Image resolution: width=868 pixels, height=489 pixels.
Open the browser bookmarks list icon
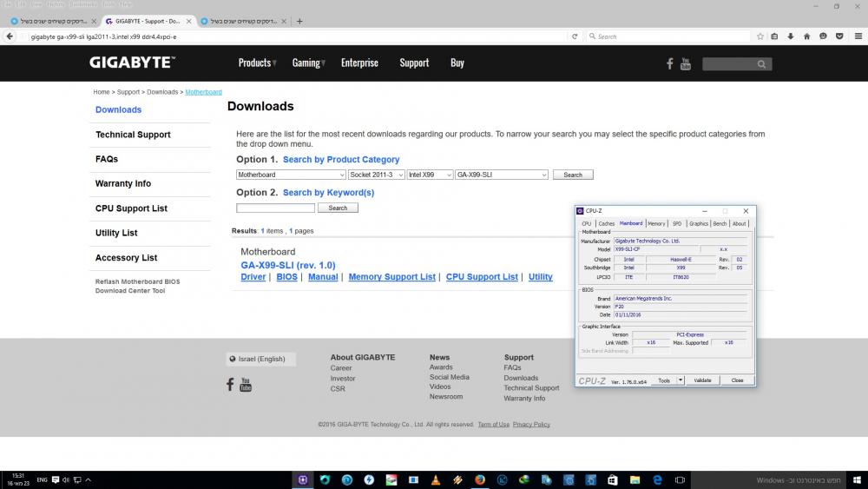pos(774,36)
